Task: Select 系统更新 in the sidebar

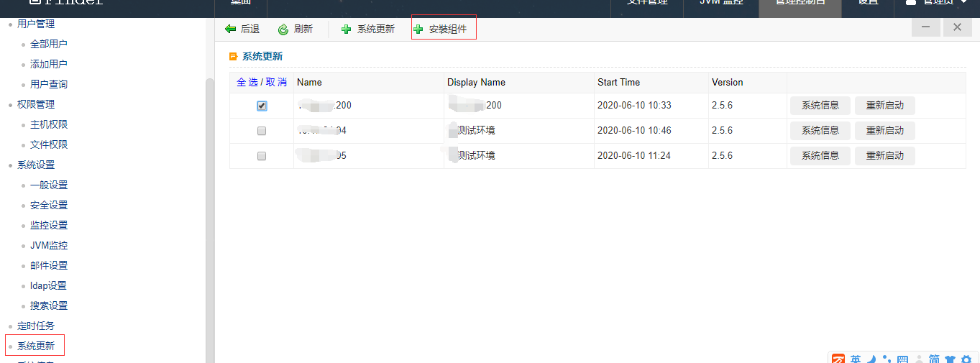Action: click(x=36, y=346)
